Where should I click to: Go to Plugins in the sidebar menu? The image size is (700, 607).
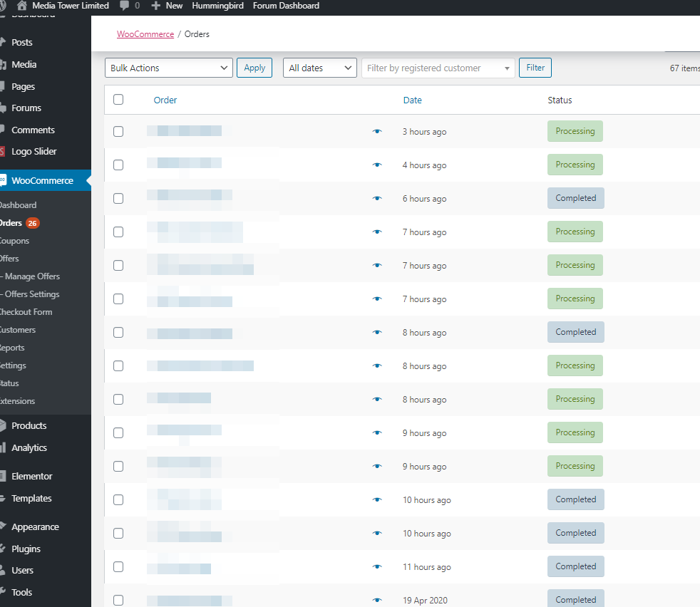pos(26,549)
